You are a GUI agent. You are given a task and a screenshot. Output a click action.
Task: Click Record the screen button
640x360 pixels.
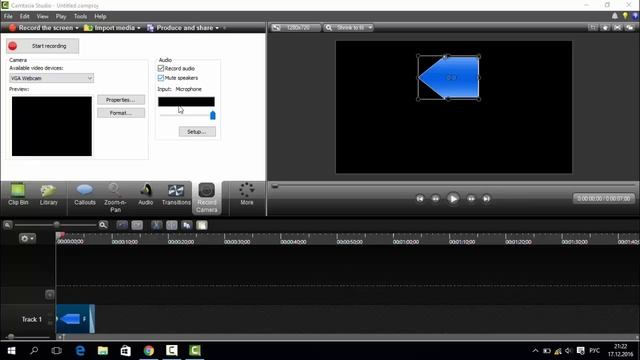43,28
